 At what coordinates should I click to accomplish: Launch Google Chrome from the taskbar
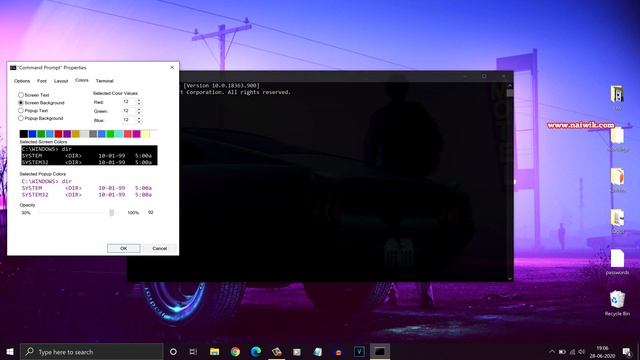(x=235, y=351)
